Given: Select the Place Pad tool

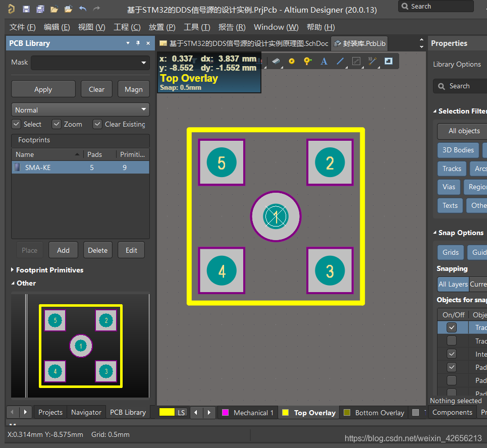Looking at the screenshot, I should [292, 61].
